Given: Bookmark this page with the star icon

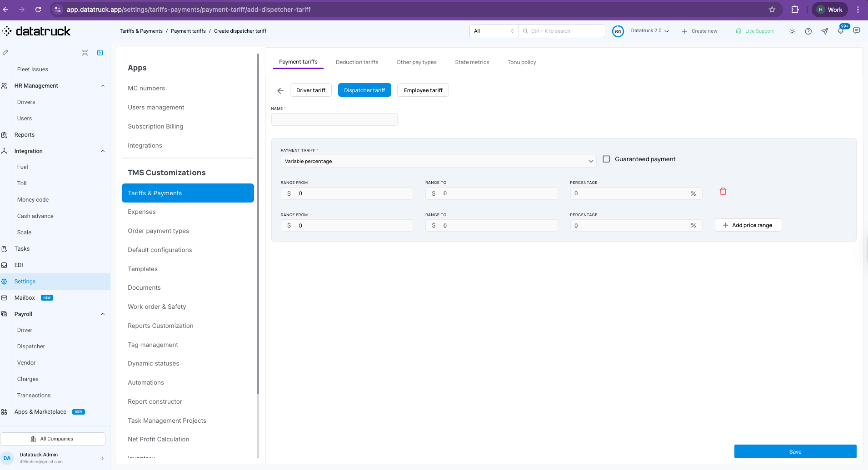Looking at the screenshot, I should [x=772, y=10].
